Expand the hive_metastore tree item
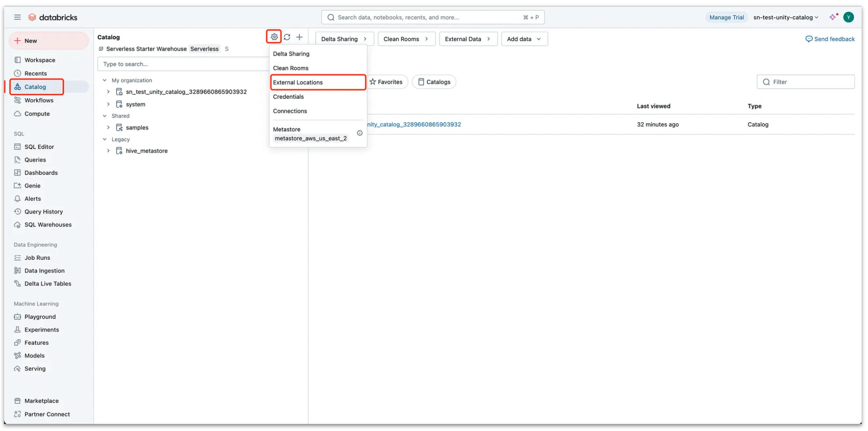The image size is (868, 431). pos(108,150)
